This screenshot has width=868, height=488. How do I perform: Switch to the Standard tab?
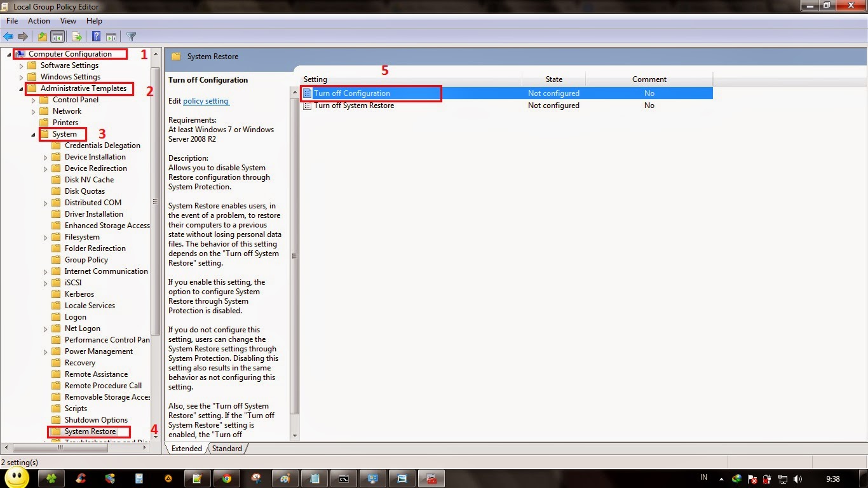[227, 448]
